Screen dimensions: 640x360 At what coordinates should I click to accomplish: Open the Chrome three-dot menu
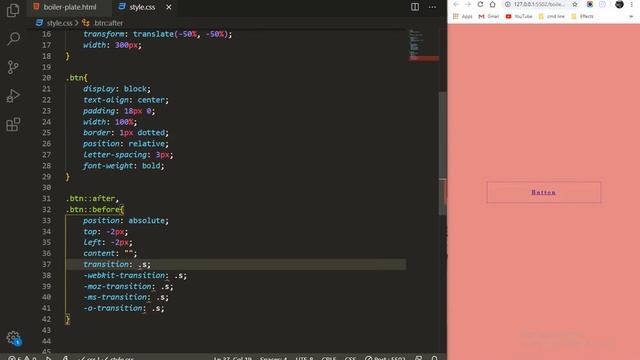pos(632,4)
